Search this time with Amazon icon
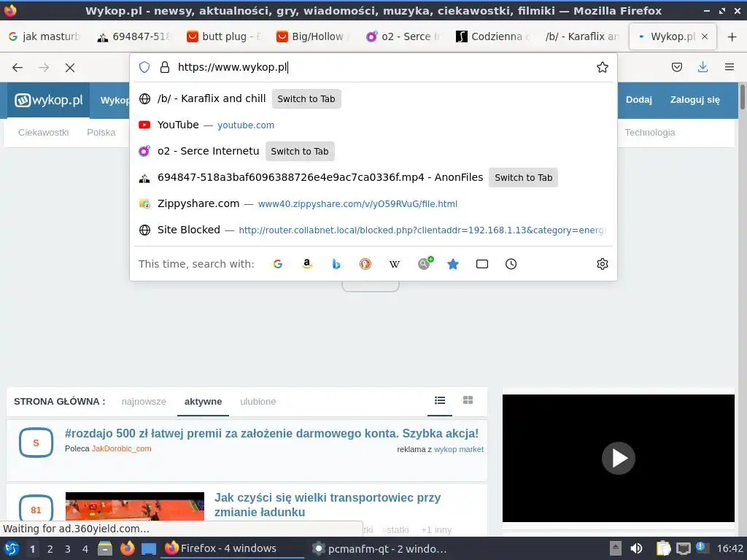Image resolution: width=747 pixels, height=560 pixels. click(307, 264)
